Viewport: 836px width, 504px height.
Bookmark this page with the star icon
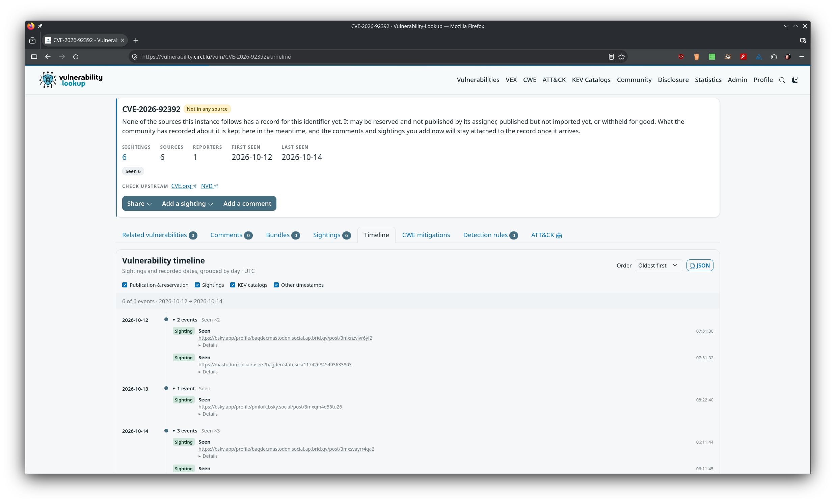click(x=621, y=57)
